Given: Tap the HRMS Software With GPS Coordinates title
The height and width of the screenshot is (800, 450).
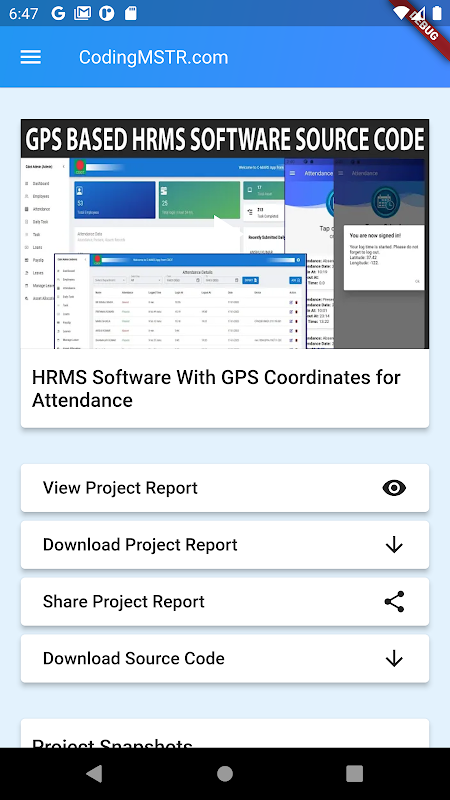Looking at the screenshot, I should (216, 389).
